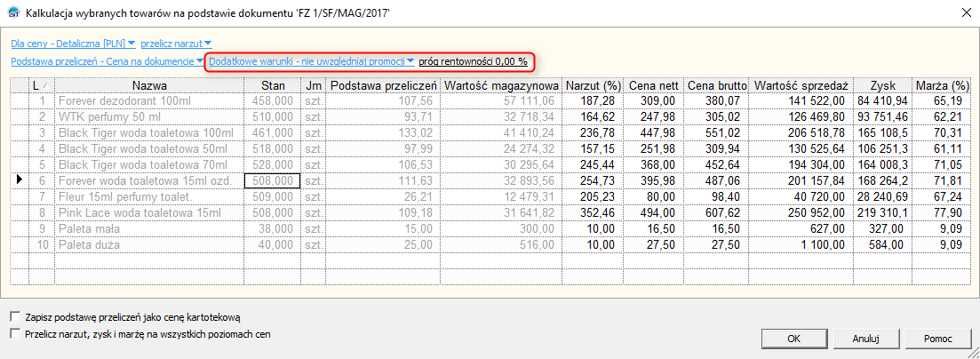Click Cena nett value '447,98'

[657, 132]
